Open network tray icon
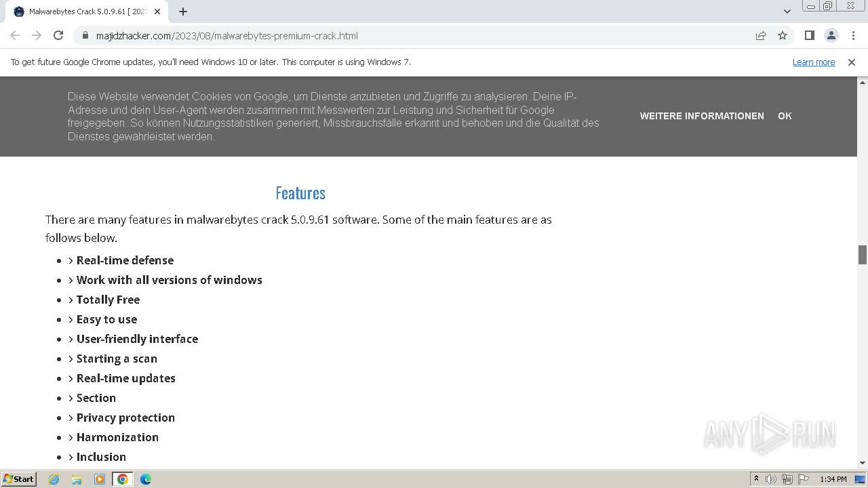This screenshot has width=868, height=488. pos(787,479)
